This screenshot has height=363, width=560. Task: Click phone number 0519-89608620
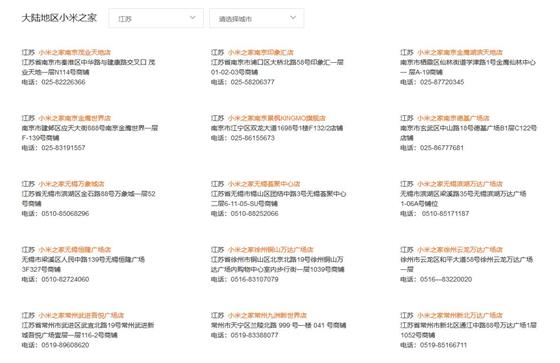[x=65, y=345]
